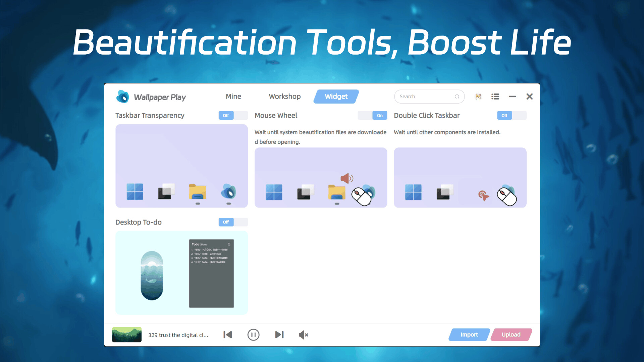This screenshot has width=644, height=362.
Task: Open the Workshop tab
Action: point(285,97)
